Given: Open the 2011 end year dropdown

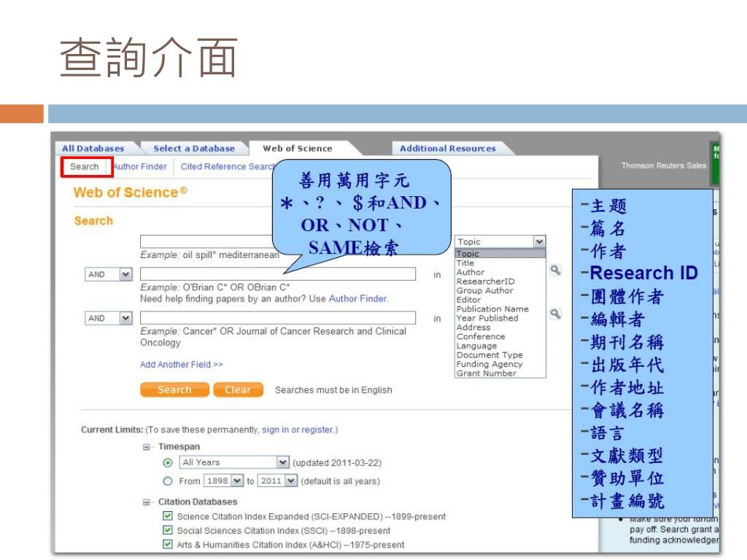Looking at the screenshot, I should pyautogui.click(x=277, y=481).
